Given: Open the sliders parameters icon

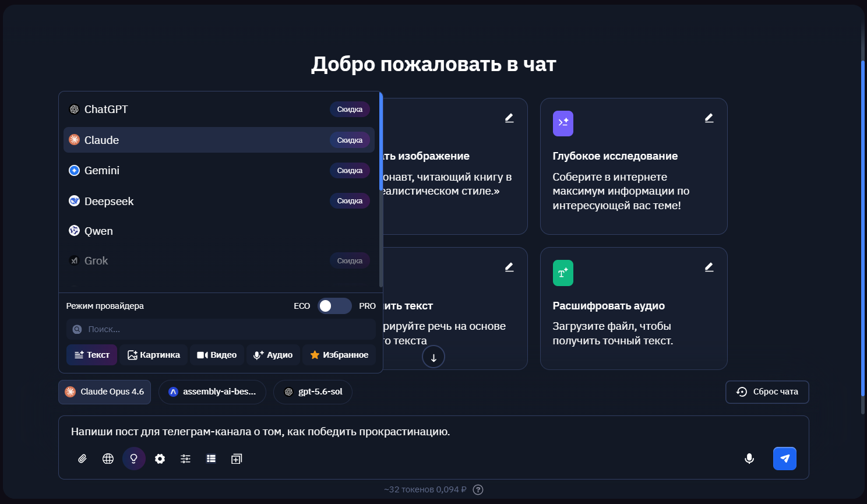Looking at the screenshot, I should 185,459.
